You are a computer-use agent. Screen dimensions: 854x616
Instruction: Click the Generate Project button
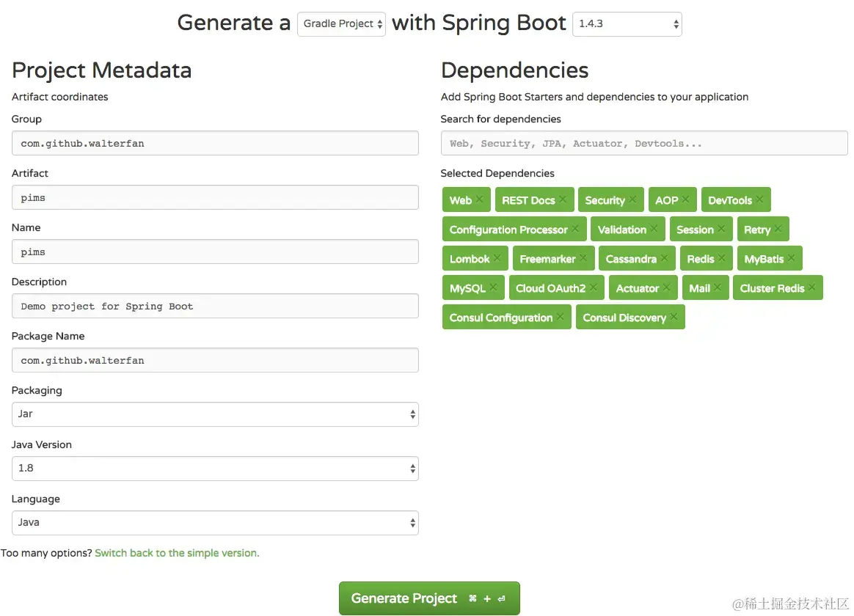pyautogui.click(x=429, y=598)
